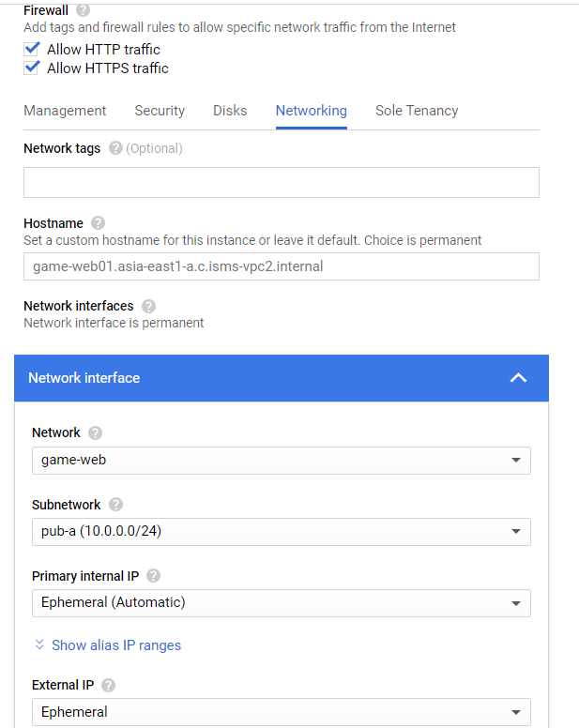Click the Hostname help icon
579x728 pixels.
[98, 223]
